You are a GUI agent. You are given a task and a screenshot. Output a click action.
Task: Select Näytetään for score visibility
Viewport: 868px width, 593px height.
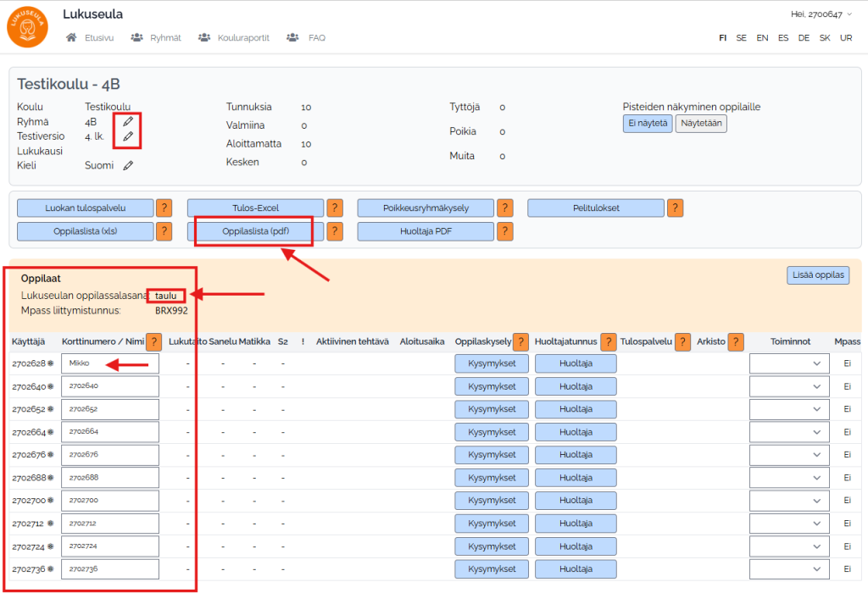point(701,123)
